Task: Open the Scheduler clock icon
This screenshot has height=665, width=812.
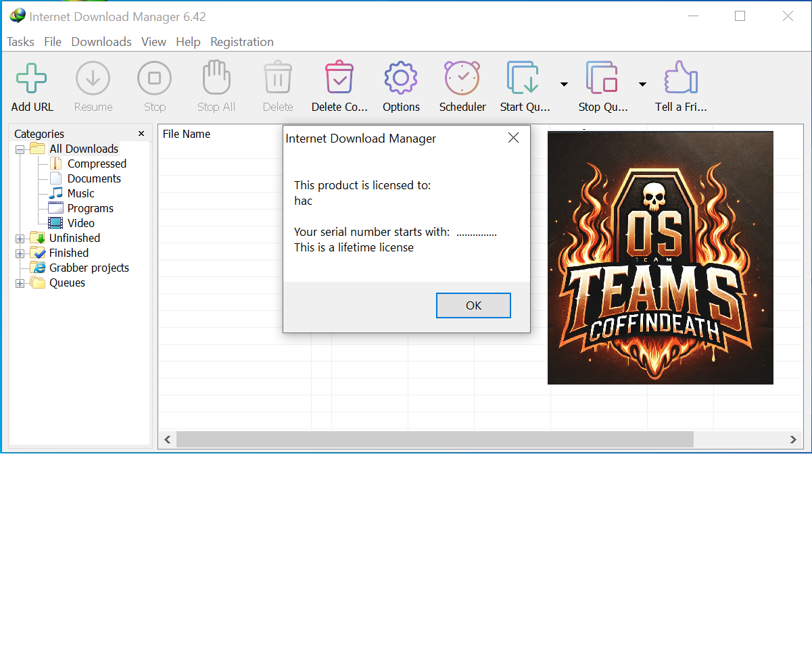Action: pos(462,78)
